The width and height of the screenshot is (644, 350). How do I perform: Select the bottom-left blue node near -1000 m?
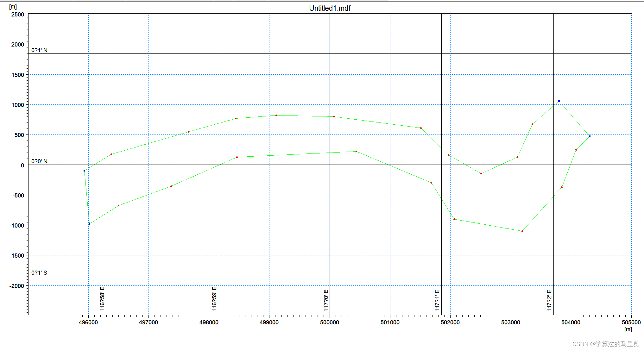[x=89, y=224]
